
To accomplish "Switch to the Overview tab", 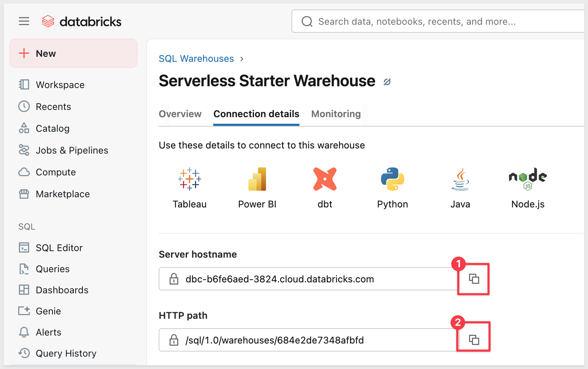I will pyautogui.click(x=180, y=114).
